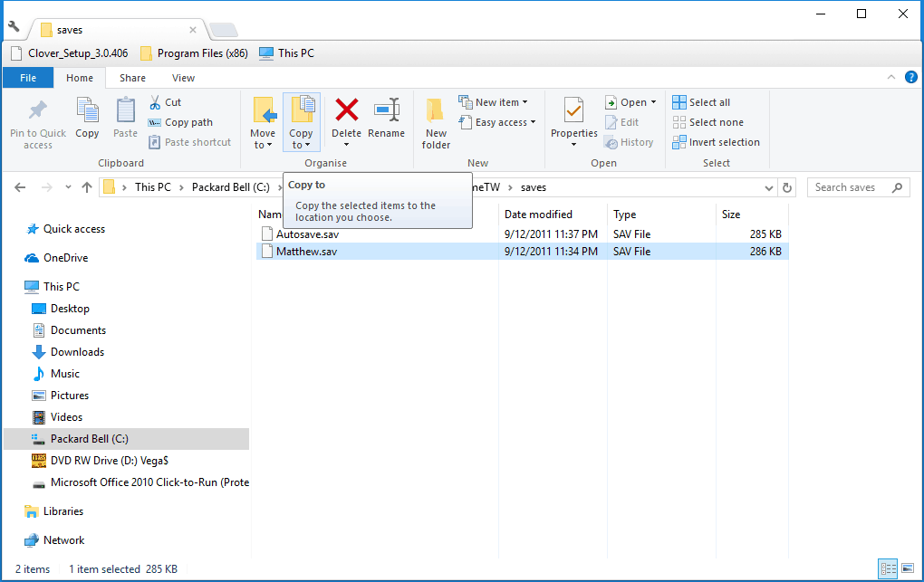This screenshot has height=582, width=924.
Task: Click the Paste ribbon button
Action: pos(126,119)
